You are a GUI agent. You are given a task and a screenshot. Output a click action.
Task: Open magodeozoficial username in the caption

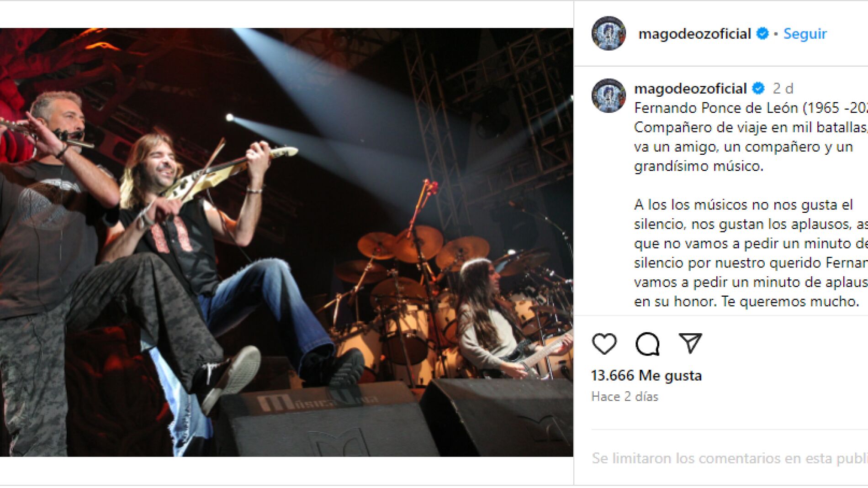[690, 88]
